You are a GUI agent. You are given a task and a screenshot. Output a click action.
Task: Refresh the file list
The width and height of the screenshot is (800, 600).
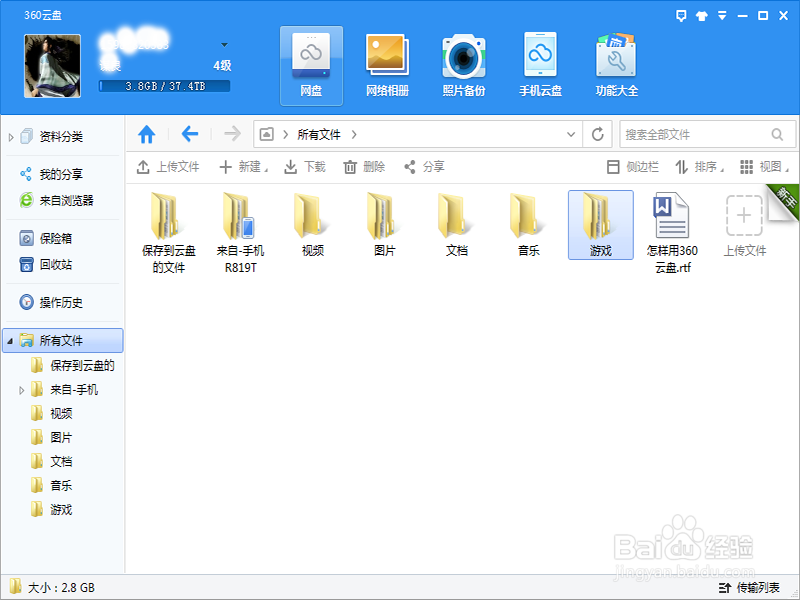[597, 135]
